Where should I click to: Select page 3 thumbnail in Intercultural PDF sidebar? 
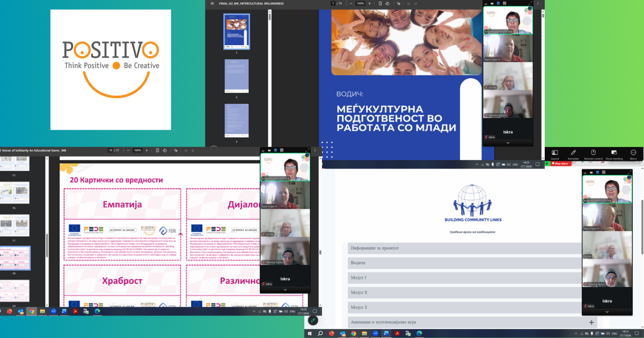[237, 120]
